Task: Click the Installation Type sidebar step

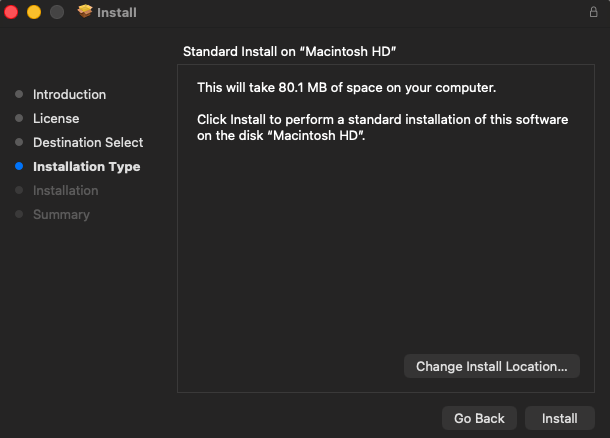Action: click(86, 167)
